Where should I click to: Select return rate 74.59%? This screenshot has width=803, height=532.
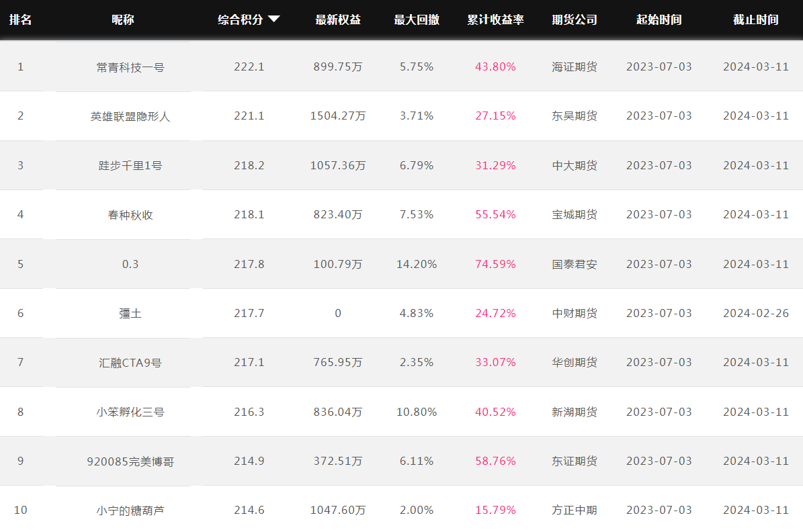pos(496,264)
